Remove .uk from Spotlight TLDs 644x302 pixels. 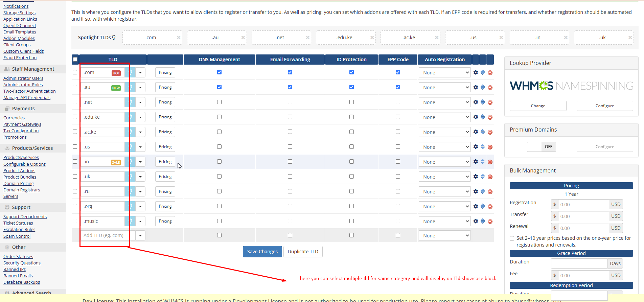pos(630,38)
